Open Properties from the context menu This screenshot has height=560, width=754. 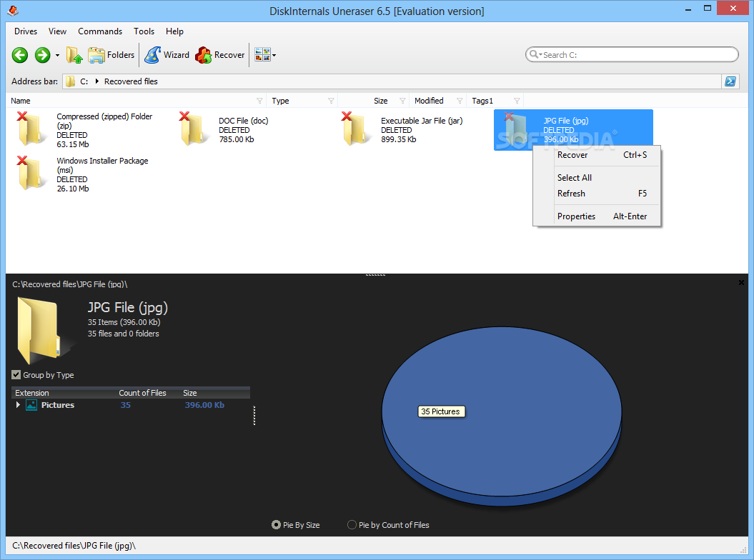597,216
